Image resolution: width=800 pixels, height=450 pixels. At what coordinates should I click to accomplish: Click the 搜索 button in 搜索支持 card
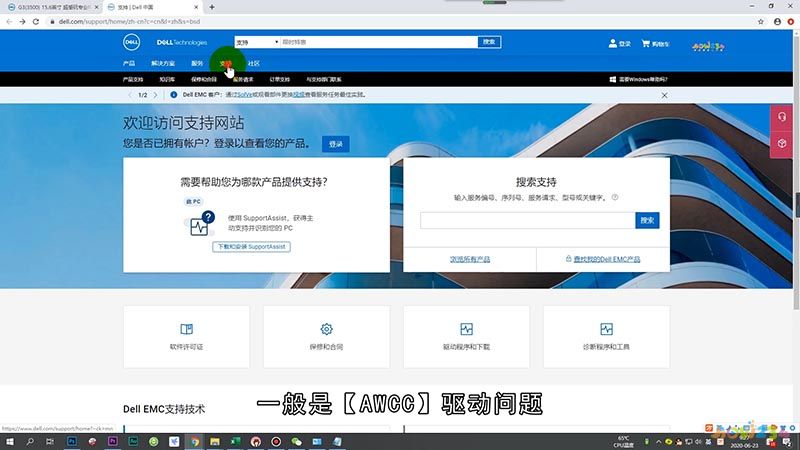click(647, 220)
